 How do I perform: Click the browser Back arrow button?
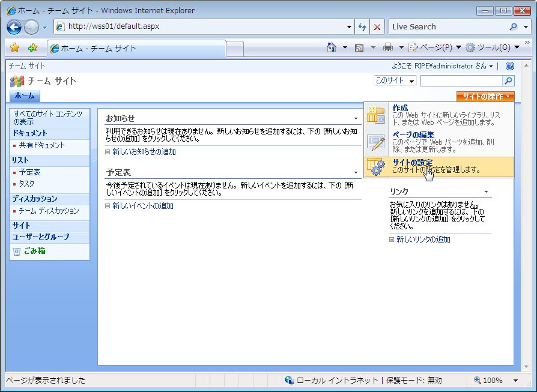tap(14, 27)
